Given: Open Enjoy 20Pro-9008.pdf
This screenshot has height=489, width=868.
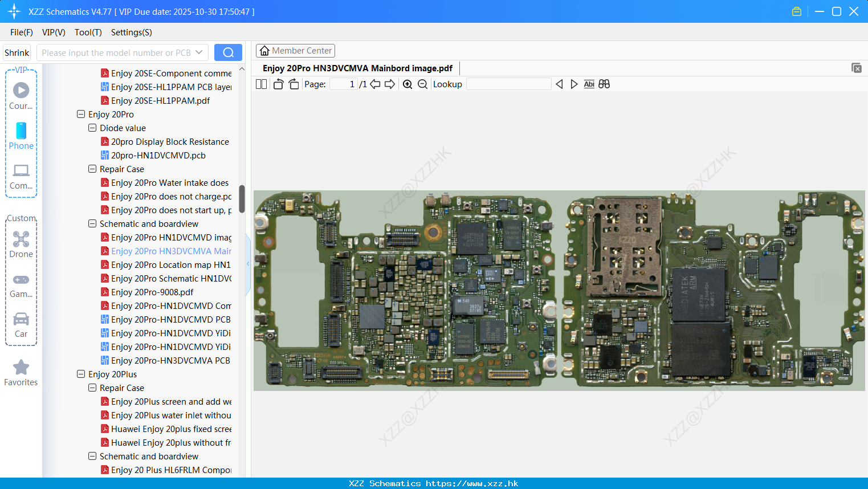Looking at the screenshot, I should click(x=148, y=292).
